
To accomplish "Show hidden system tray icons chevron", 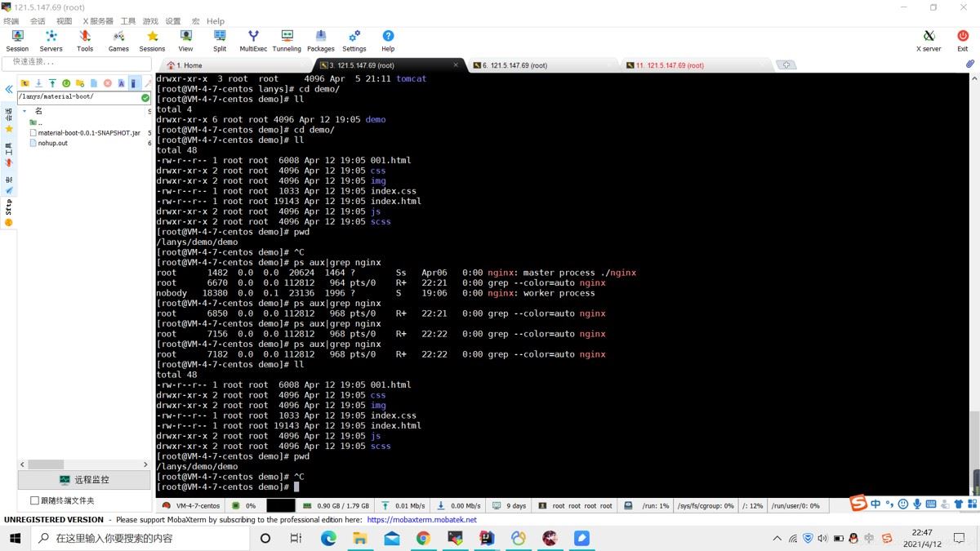I will coord(777,539).
